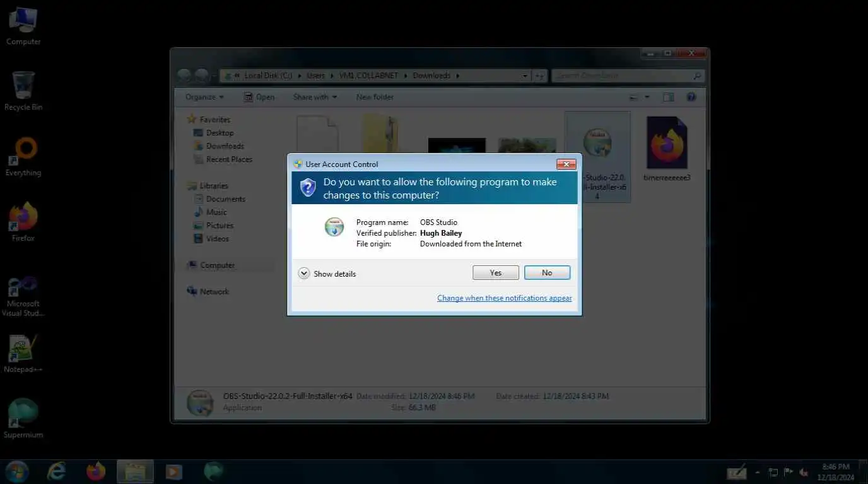The image size is (868, 484).
Task: Select the timerreeeeee3 file in Explorer
Action: click(x=667, y=149)
